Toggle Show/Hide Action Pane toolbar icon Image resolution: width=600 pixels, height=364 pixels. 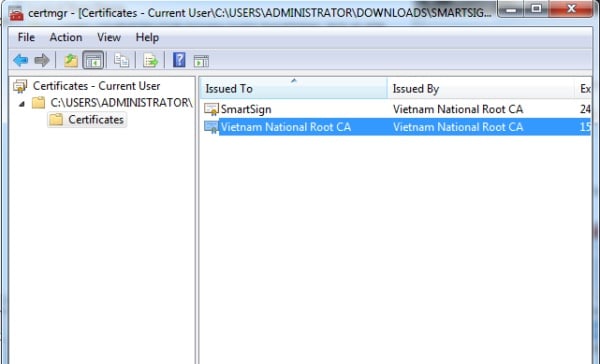[201, 61]
